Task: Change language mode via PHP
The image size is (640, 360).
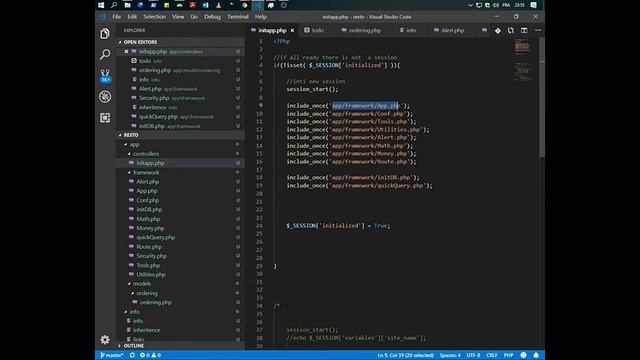Action: (x=509, y=355)
